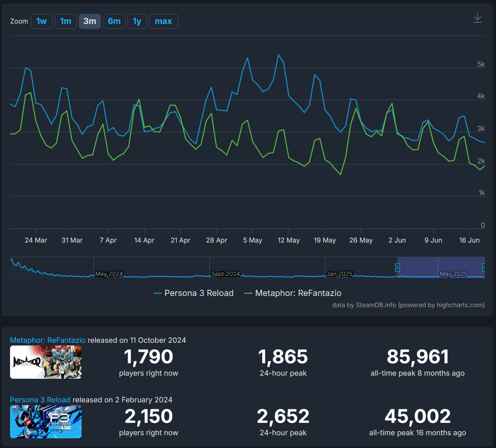Viewport: 496px width, 448px height.
Task: Click the 1,865 24-hour peak value
Action: tap(283, 357)
